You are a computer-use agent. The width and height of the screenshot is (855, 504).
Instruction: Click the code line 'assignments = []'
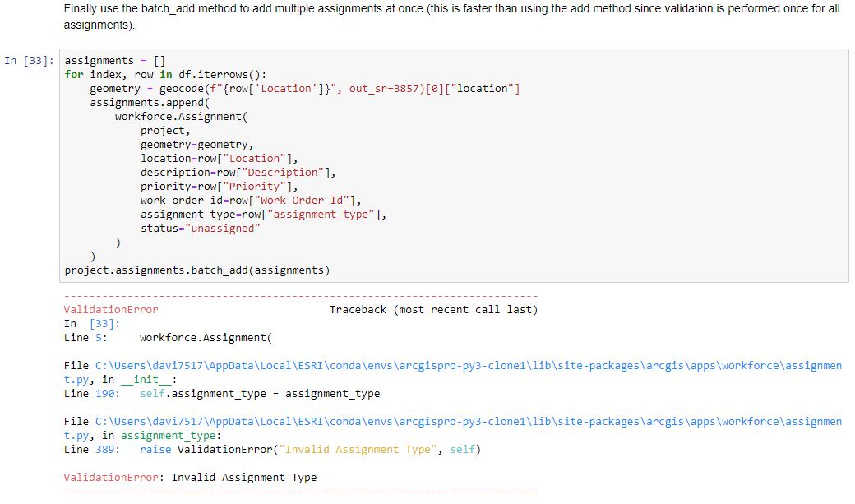[115, 61]
